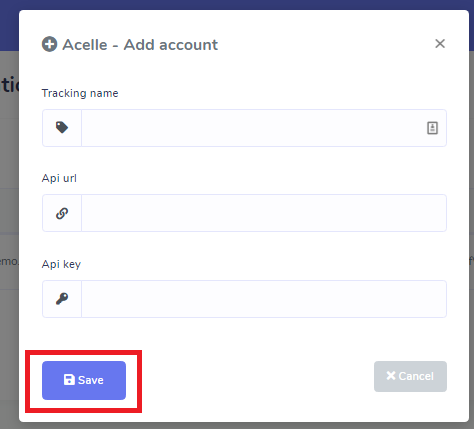Click the plus circle icon beside the title
Screen dimensions: 474x429
coord(49,44)
